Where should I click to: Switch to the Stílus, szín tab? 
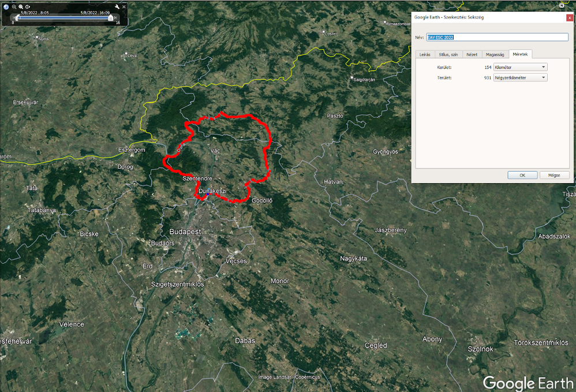(448, 54)
